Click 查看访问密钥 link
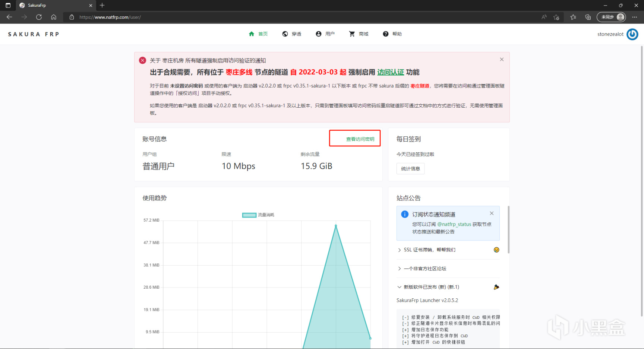 click(360, 139)
